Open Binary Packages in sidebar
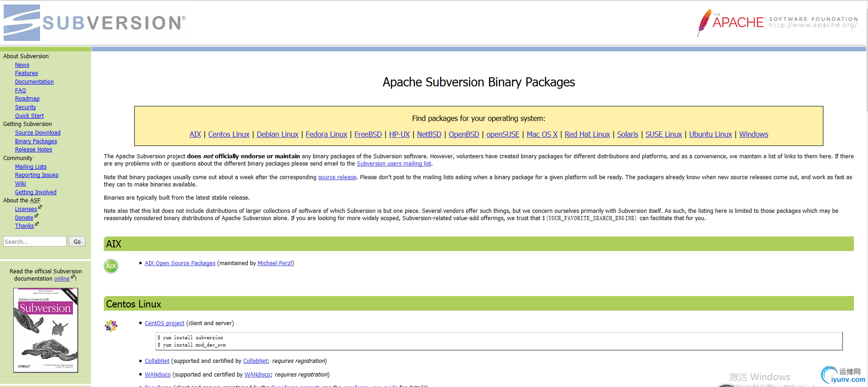This screenshot has width=868, height=387. (x=36, y=141)
